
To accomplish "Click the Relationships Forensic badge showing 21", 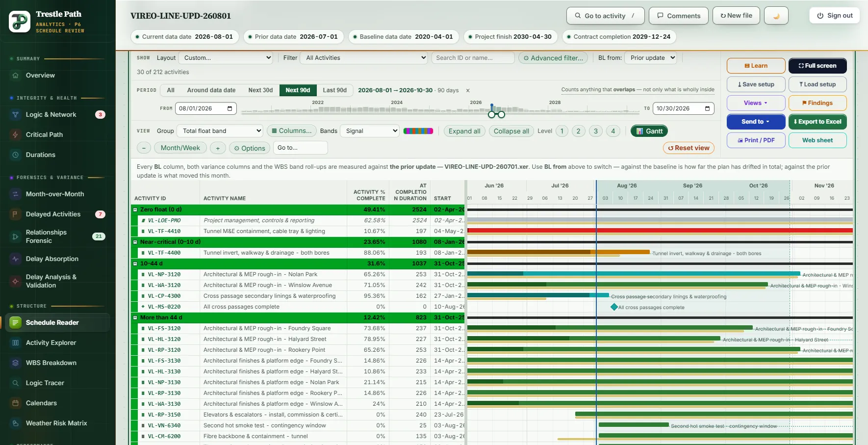I will 99,236.
